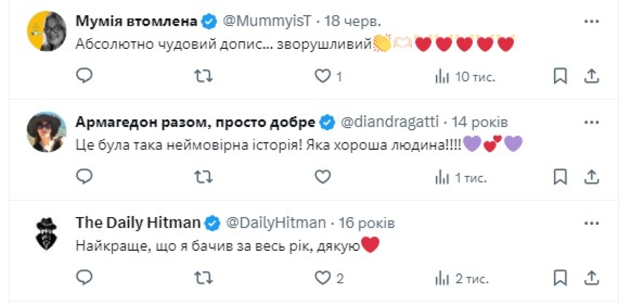Viewport: 644px width, 305px height.
Task: Click the share icon on The Daily Hitman's tweet
Action: (591, 279)
